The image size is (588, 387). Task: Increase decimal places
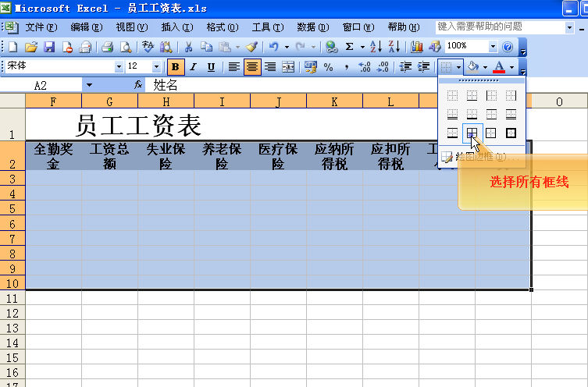[x=365, y=67]
